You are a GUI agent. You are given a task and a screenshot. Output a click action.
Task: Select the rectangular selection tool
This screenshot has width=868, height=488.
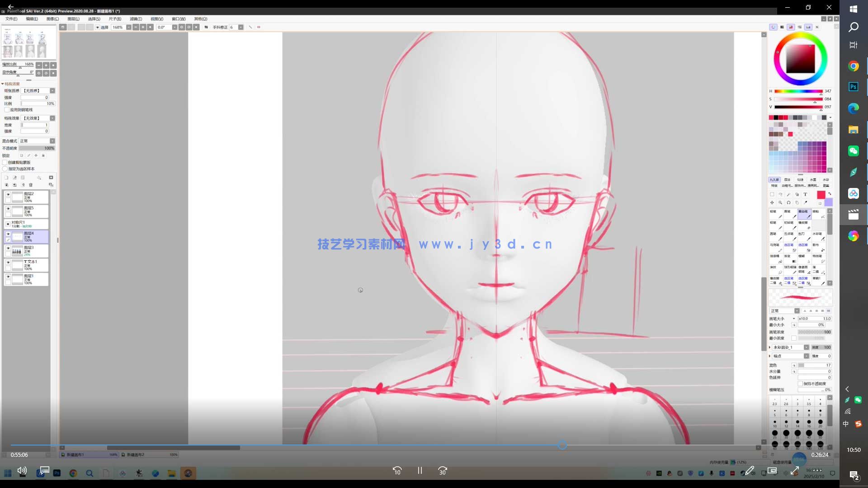click(x=772, y=195)
